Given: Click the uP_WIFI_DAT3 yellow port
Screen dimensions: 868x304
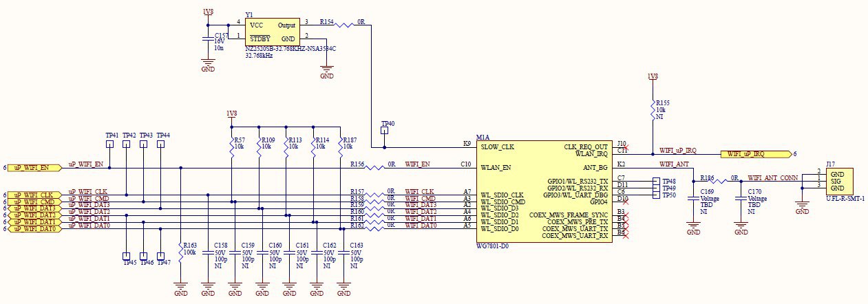Looking at the screenshot, I should coord(34,208).
